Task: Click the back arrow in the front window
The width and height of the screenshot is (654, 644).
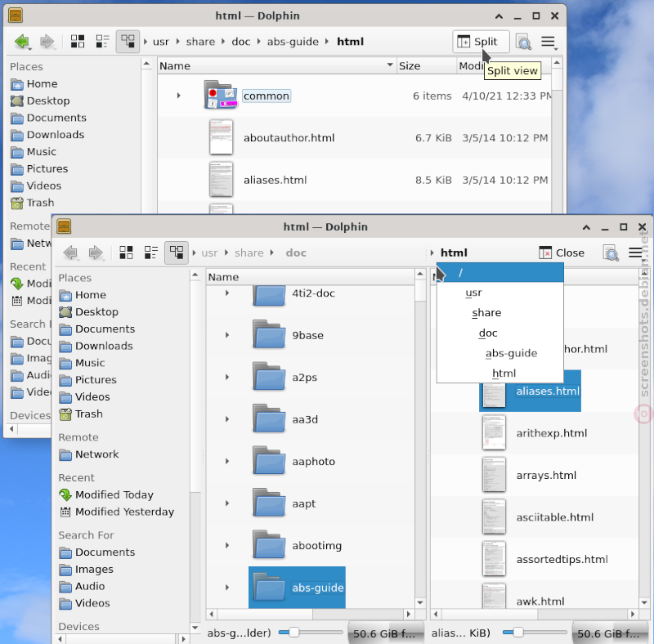Action: click(71, 253)
